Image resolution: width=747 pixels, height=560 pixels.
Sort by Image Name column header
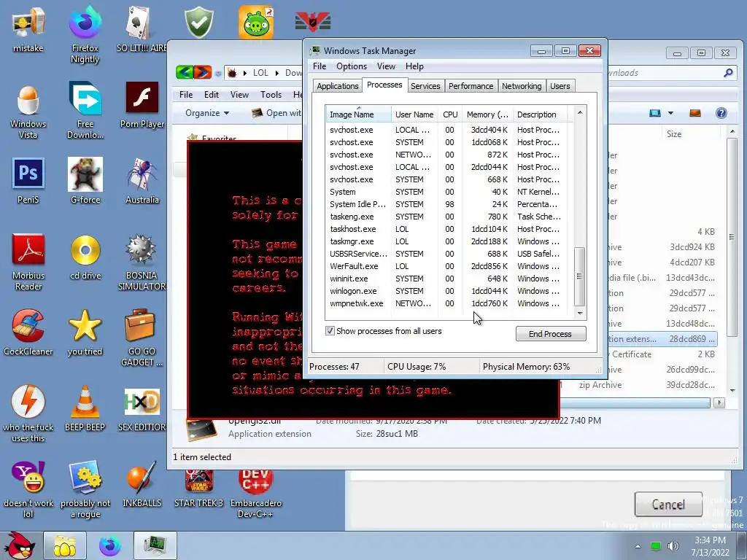pyautogui.click(x=358, y=114)
